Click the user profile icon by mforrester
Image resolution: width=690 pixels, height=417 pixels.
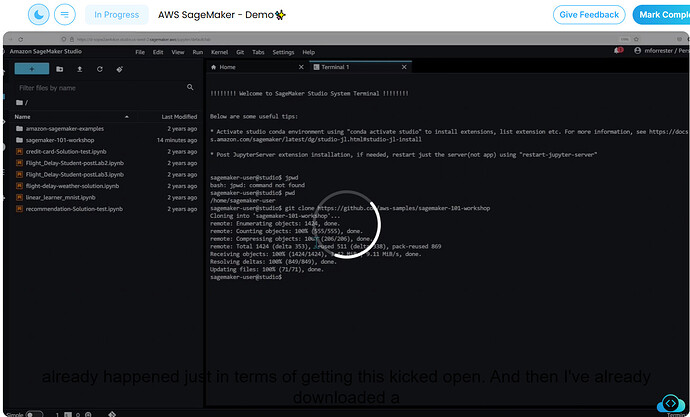coord(637,51)
